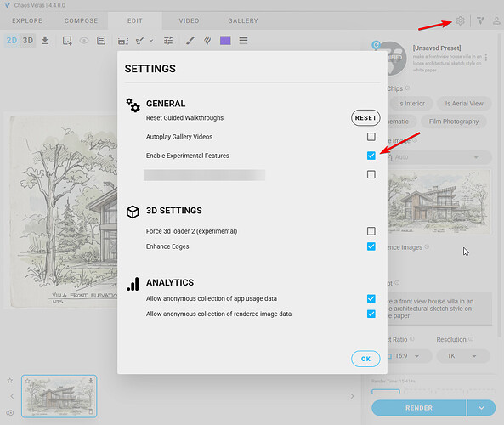Open the GALLERY tab
This screenshot has width=504, height=425.
243,21
